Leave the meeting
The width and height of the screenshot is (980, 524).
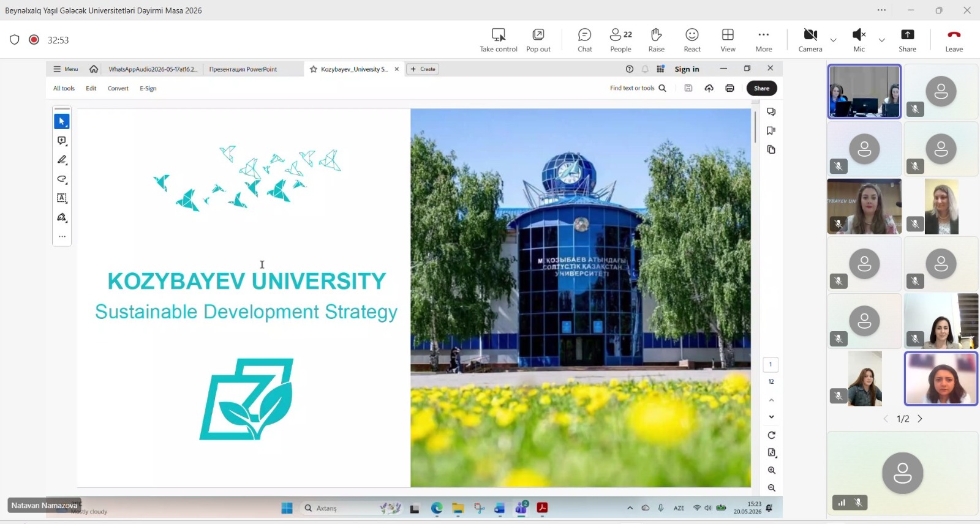(954, 40)
